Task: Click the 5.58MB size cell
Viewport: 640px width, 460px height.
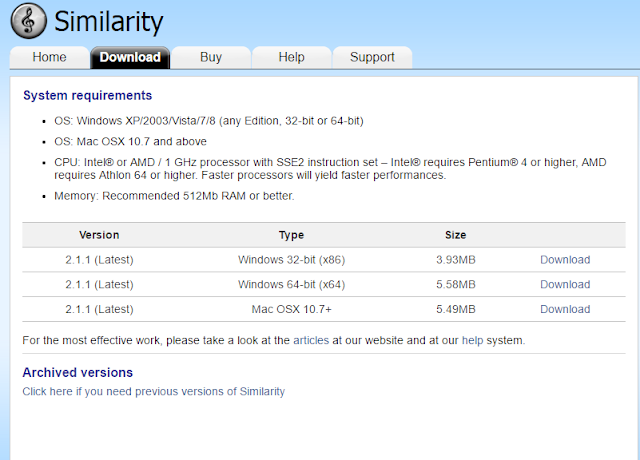Action: (456, 284)
